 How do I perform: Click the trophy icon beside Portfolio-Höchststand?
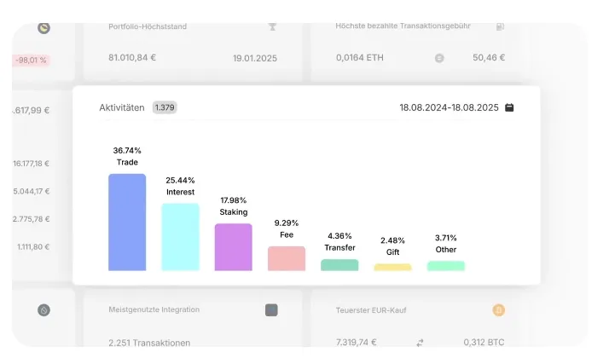(272, 26)
